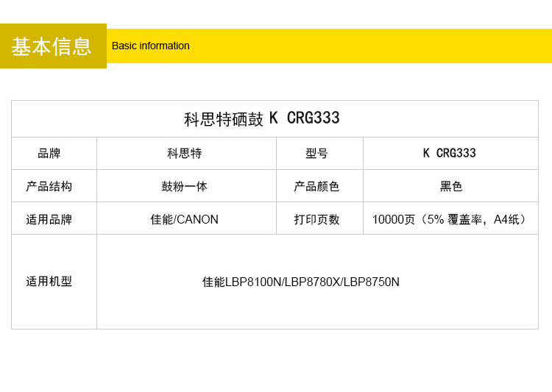Viewport: 552px width, 392px height.
Task: Click the 鼓粉一体 value cell
Action: coord(185,187)
